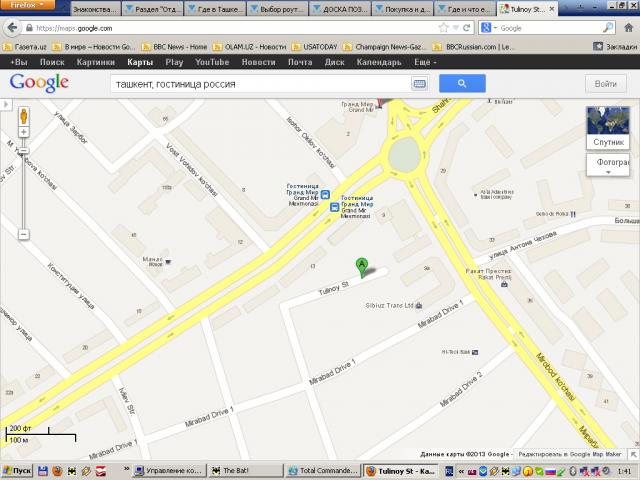Open Windows Пуск start button
The width and height of the screenshot is (640, 480).
point(18,471)
